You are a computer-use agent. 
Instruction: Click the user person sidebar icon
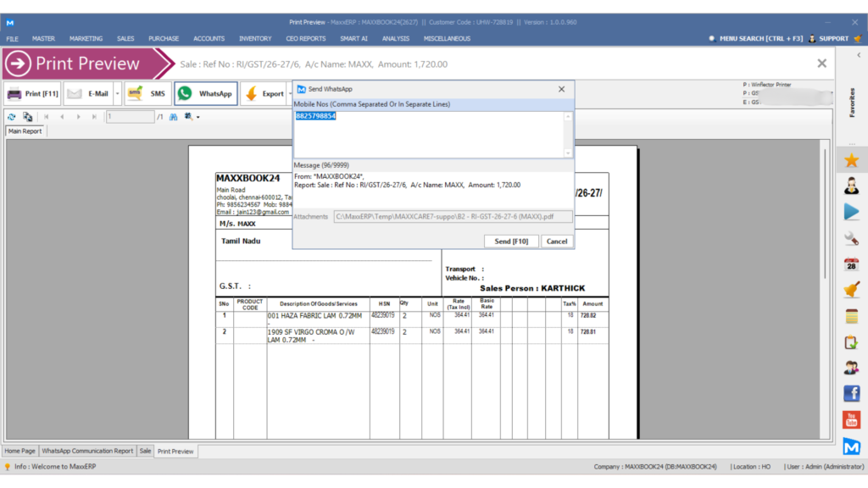click(851, 186)
